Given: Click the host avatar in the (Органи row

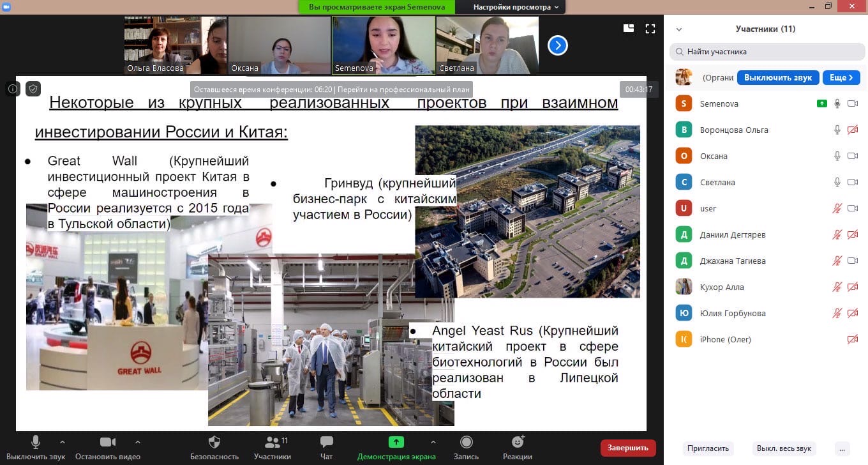Looking at the screenshot, I should pos(684,77).
